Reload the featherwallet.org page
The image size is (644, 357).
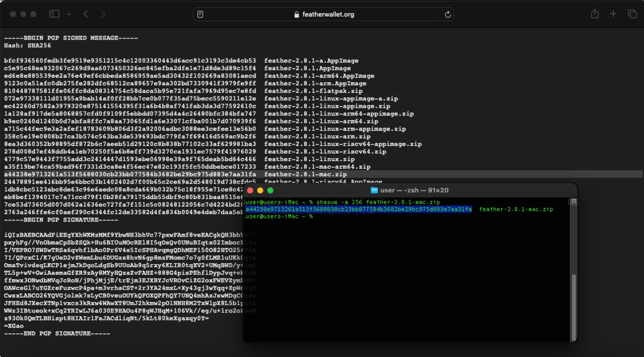pos(447,14)
